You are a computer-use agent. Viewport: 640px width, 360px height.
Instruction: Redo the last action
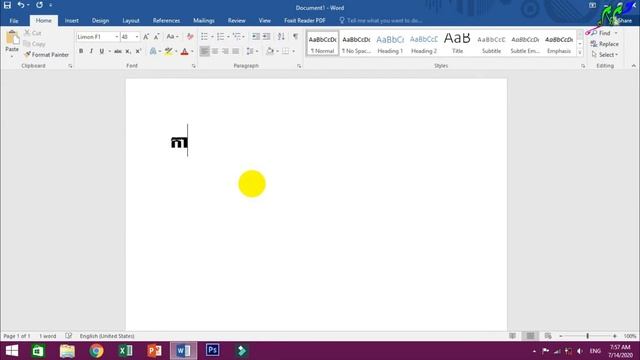tap(39, 5)
